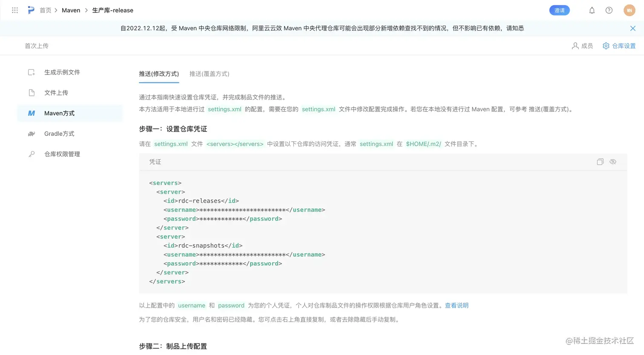Click the 邀请 invite button
644x355 pixels.
(x=559, y=10)
